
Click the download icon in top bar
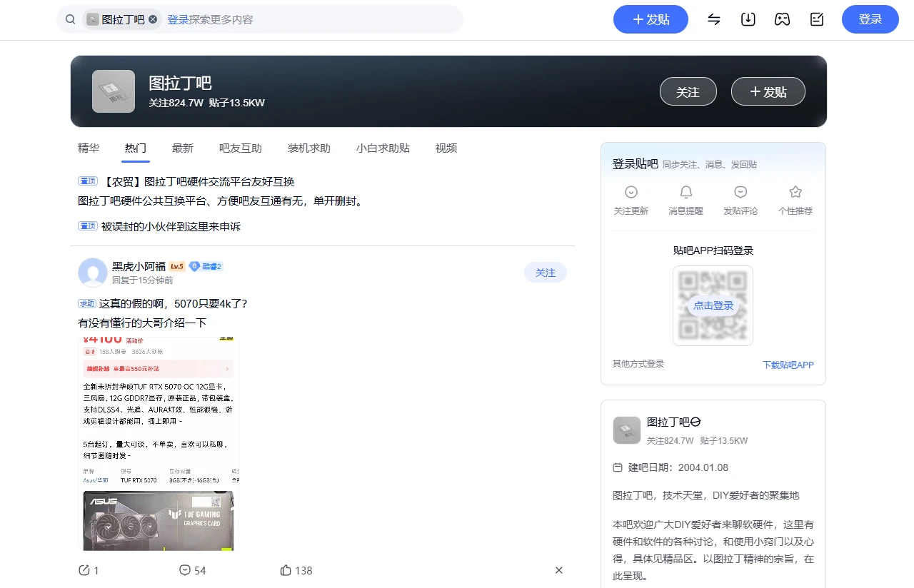pos(748,19)
